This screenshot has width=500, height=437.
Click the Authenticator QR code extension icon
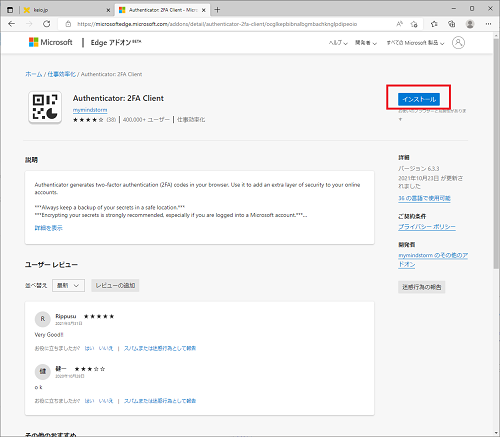point(45,107)
